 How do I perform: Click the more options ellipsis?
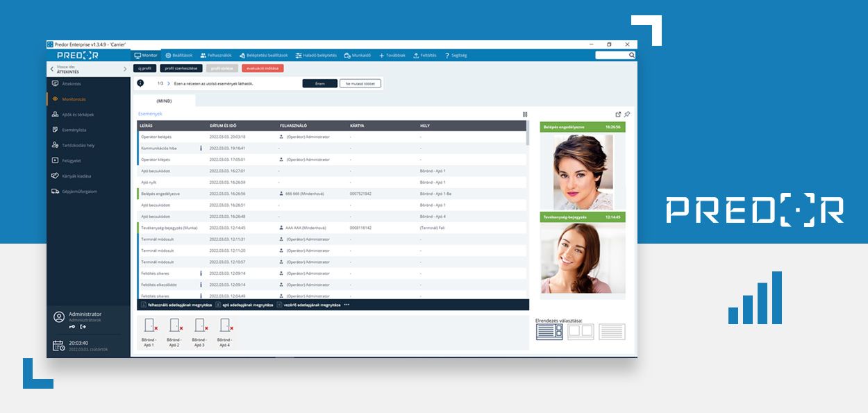(x=347, y=305)
